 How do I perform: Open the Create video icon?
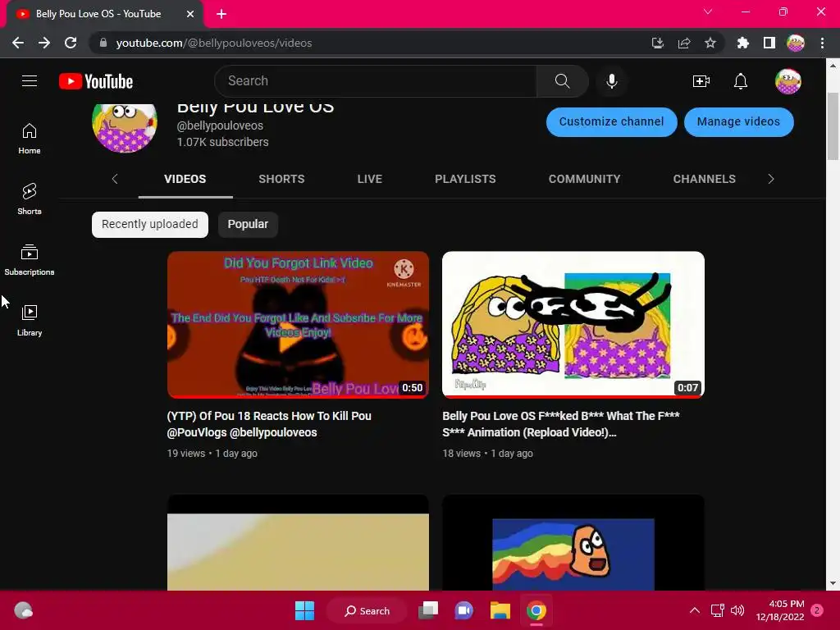701,81
